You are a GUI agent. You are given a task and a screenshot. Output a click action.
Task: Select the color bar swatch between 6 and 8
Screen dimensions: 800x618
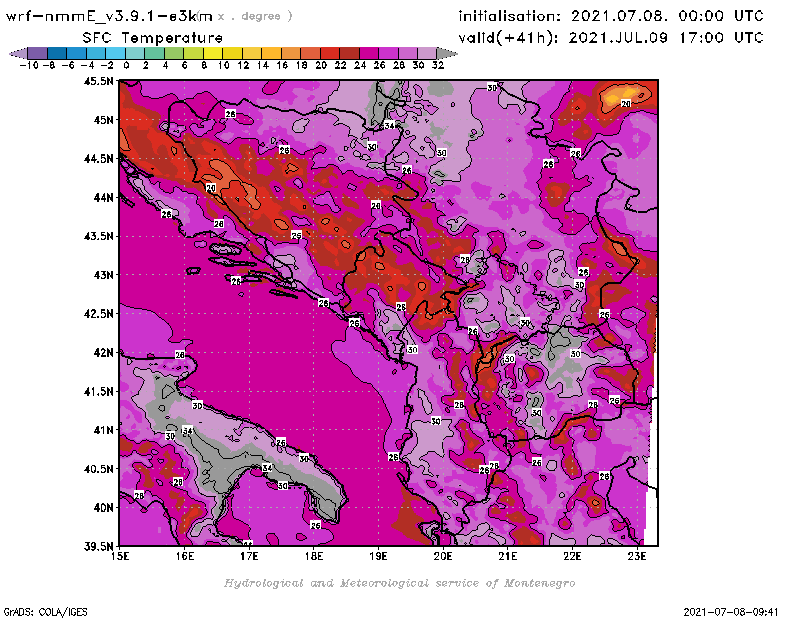pyautogui.click(x=193, y=53)
